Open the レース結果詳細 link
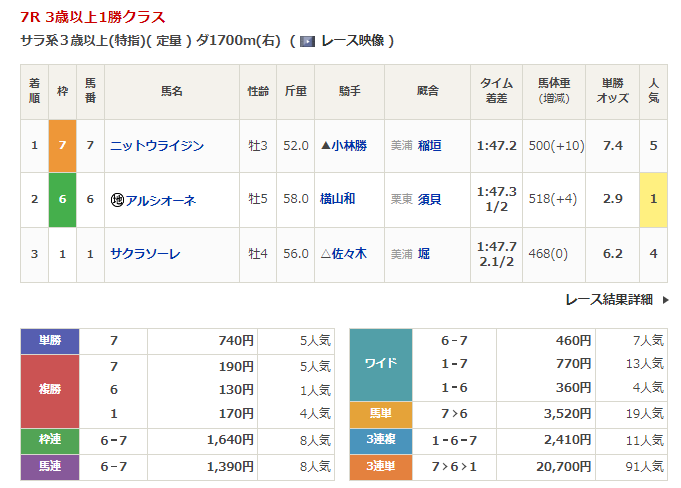Image resolution: width=681 pixels, height=488 pixels. 608,299
